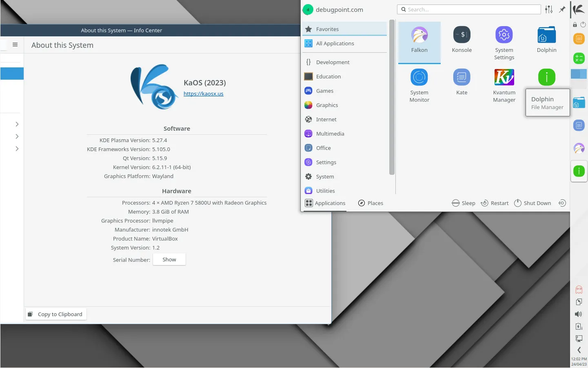The width and height of the screenshot is (588, 368).
Task: Open the Games category
Action: coord(344,91)
